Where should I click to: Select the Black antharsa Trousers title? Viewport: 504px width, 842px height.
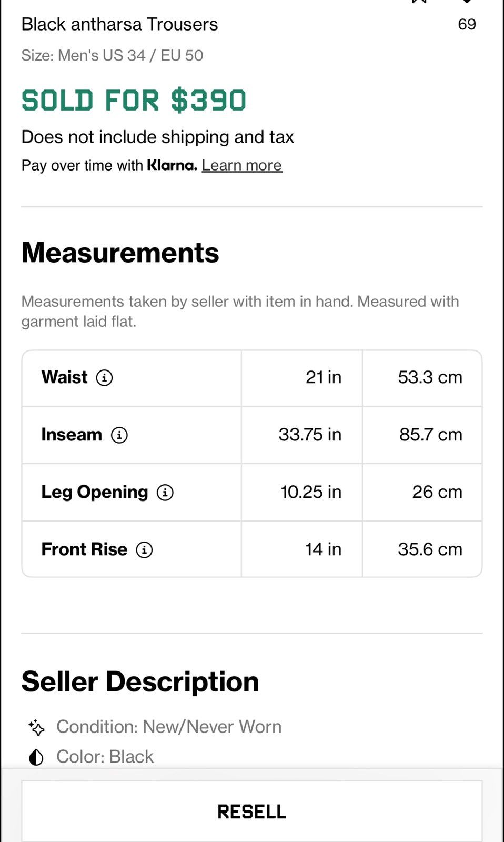tap(119, 24)
